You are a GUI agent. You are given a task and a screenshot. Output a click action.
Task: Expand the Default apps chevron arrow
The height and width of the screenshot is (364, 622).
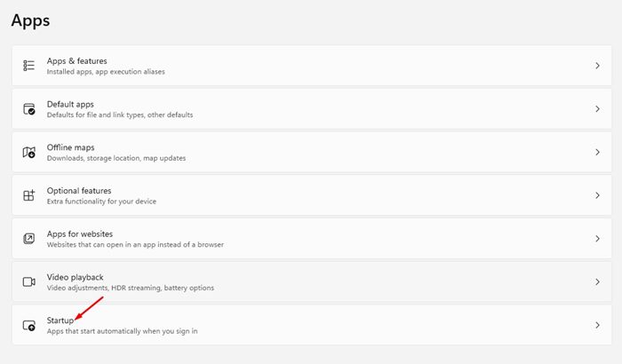pyautogui.click(x=597, y=109)
